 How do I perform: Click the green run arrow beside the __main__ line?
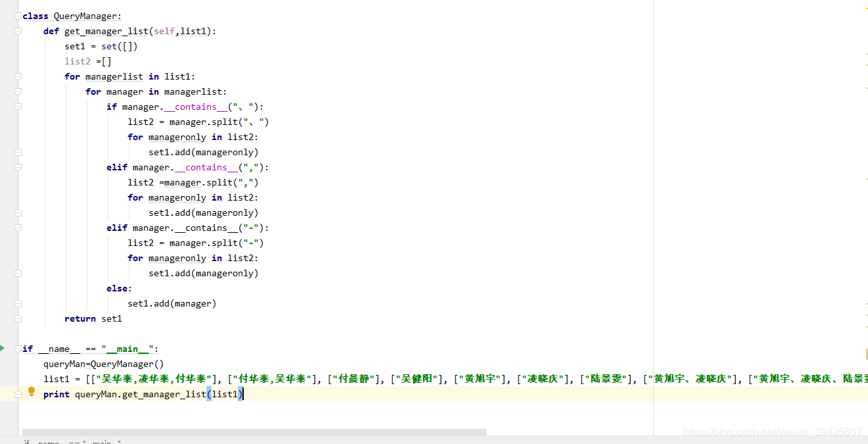[2, 348]
